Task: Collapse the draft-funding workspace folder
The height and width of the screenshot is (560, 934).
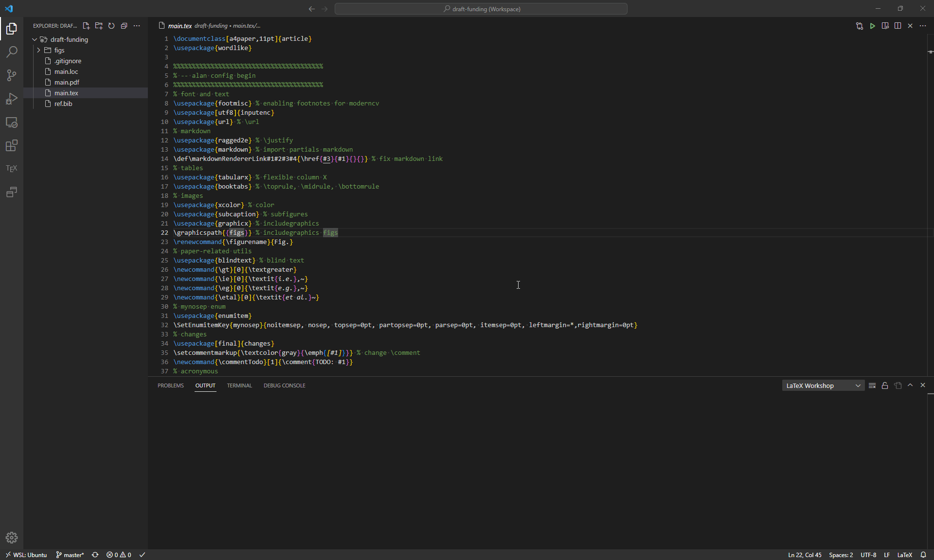Action: [35, 39]
